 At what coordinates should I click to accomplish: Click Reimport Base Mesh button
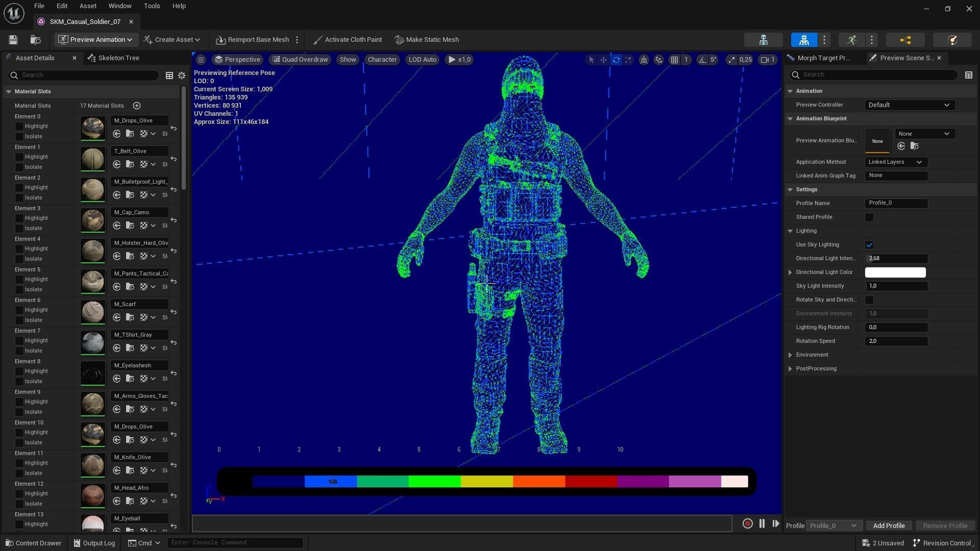[253, 40]
